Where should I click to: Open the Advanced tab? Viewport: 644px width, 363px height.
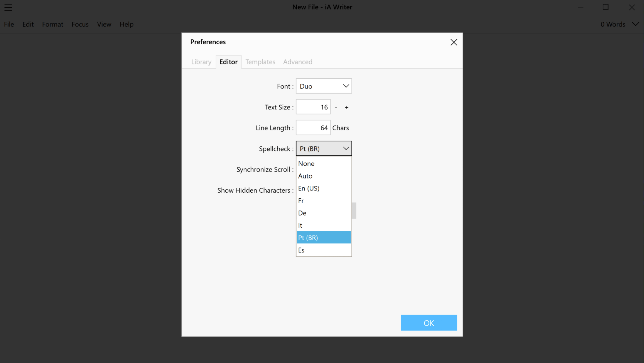click(297, 62)
